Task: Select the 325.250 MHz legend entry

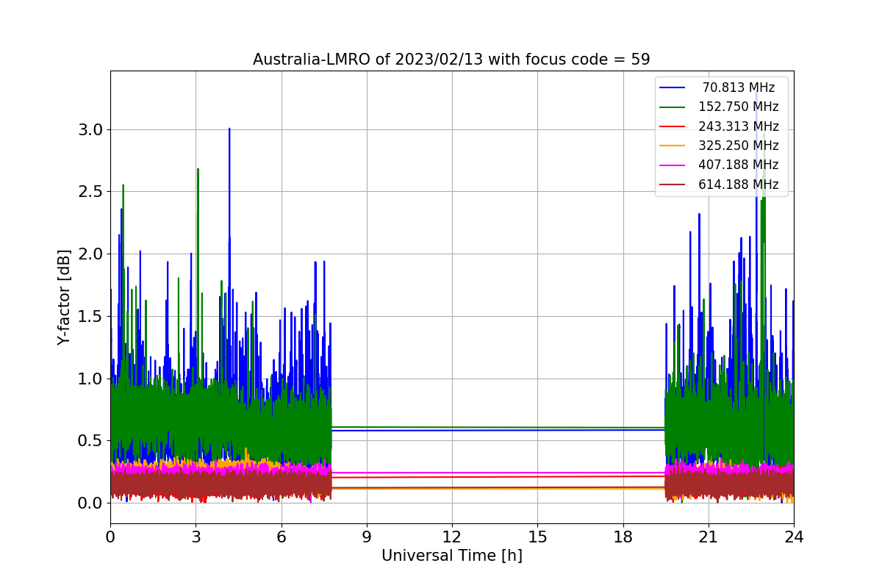Action: (x=720, y=146)
